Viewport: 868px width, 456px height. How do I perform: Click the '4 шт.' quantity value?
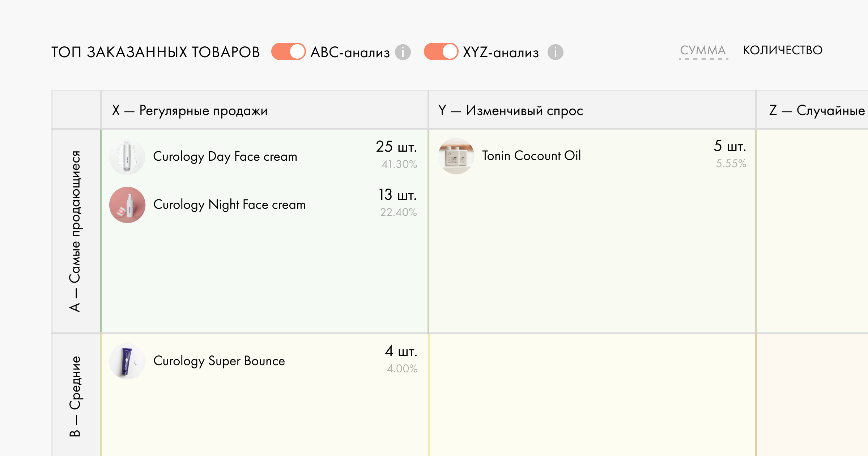(401, 351)
